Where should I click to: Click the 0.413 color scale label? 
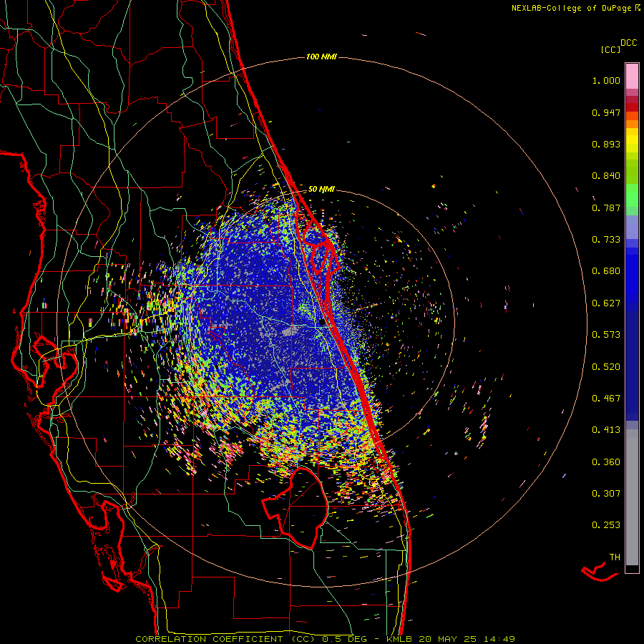tap(606, 430)
